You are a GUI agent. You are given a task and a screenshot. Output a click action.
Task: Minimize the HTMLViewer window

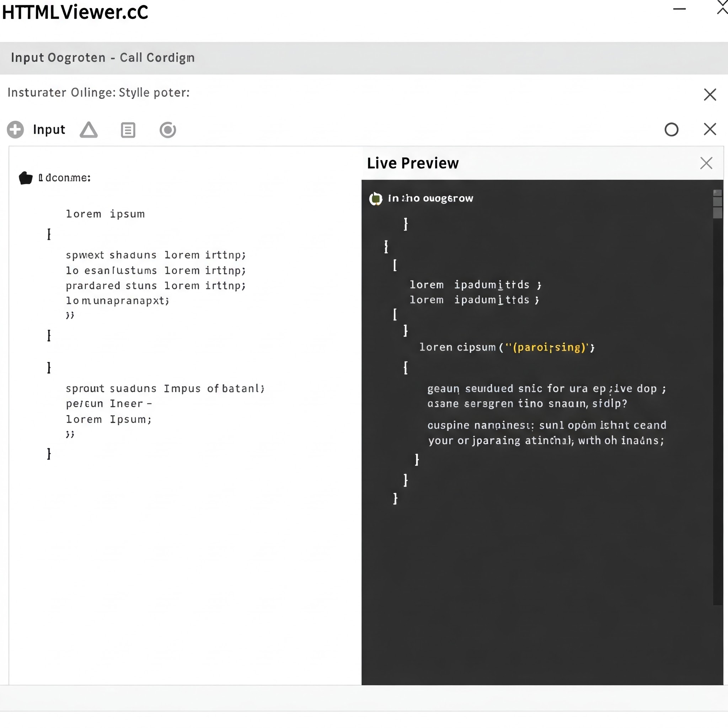pos(679,9)
